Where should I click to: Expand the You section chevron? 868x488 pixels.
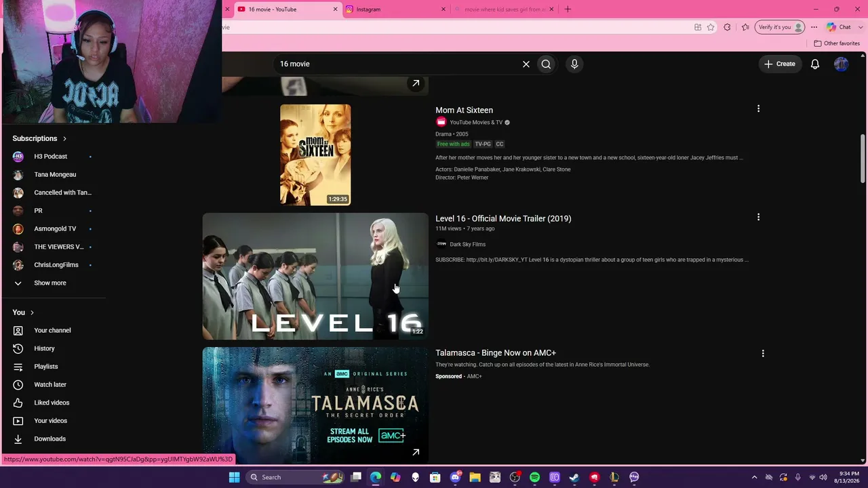(x=32, y=312)
